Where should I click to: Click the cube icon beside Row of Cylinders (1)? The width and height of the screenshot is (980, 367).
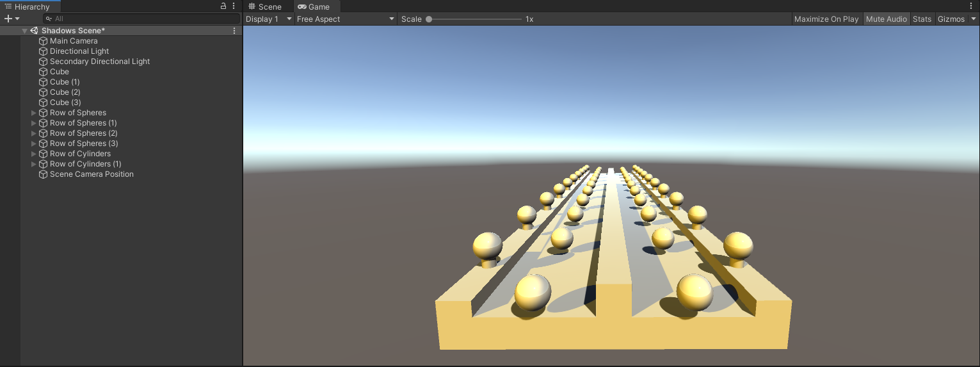(x=44, y=164)
